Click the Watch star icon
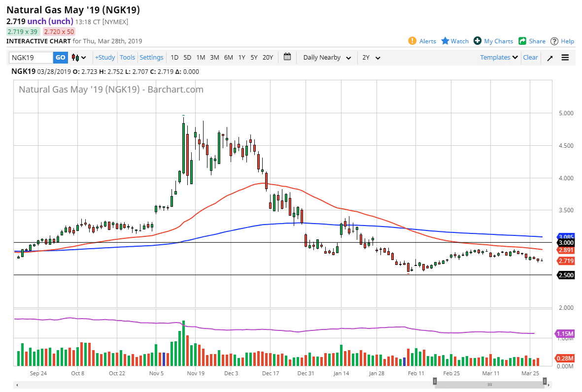The image size is (582, 392). click(445, 41)
